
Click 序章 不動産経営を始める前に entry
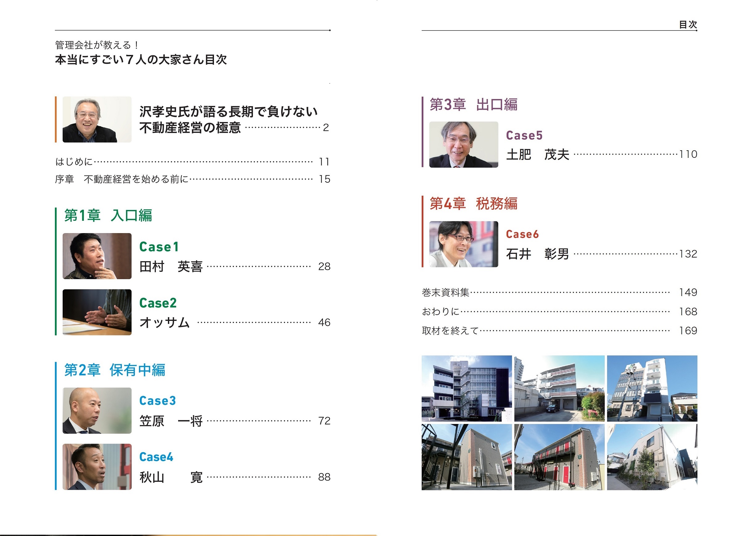[192, 179]
